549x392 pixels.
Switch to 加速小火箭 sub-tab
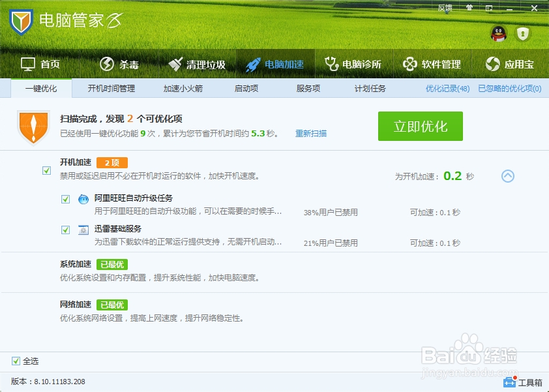point(183,89)
